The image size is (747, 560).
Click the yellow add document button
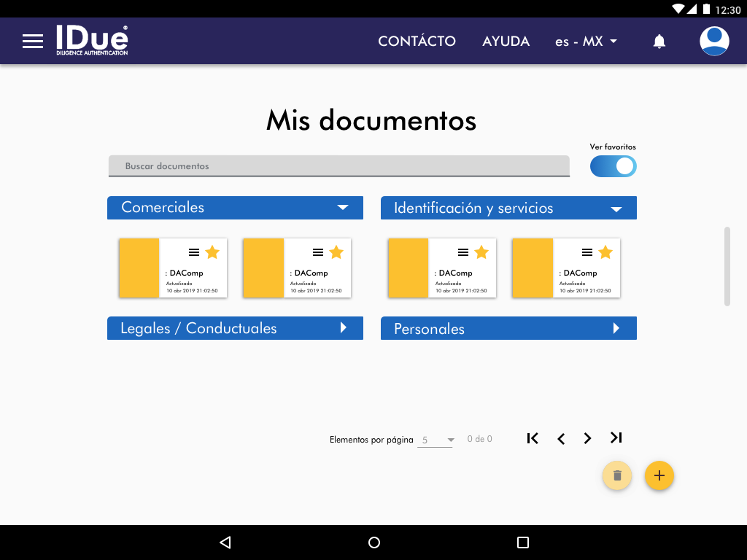(x=659, y=475)
